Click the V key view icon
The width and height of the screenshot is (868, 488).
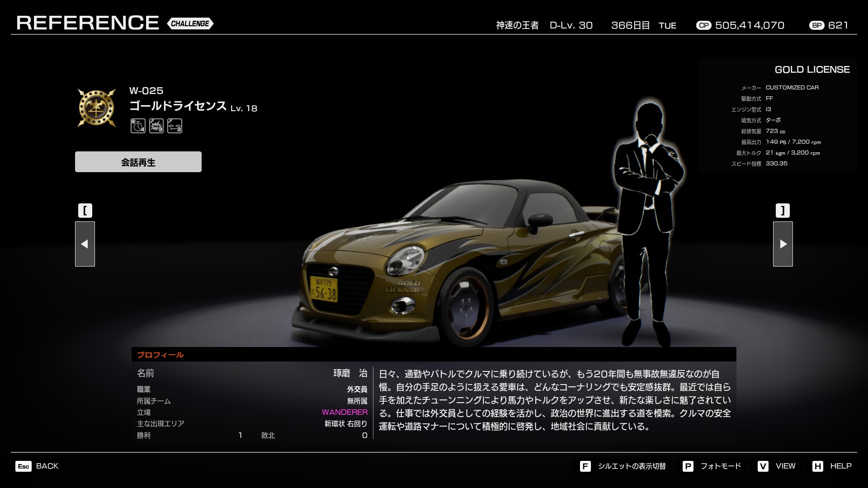click(763, 466)
